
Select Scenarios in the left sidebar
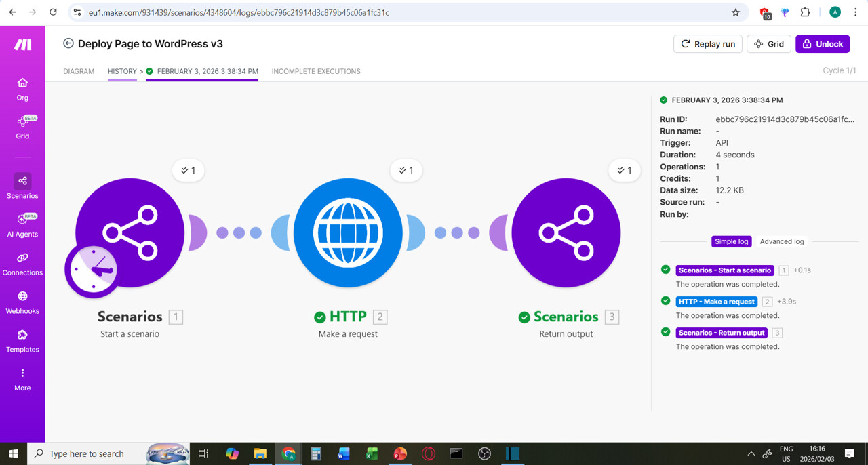click(x=22, y=186)
